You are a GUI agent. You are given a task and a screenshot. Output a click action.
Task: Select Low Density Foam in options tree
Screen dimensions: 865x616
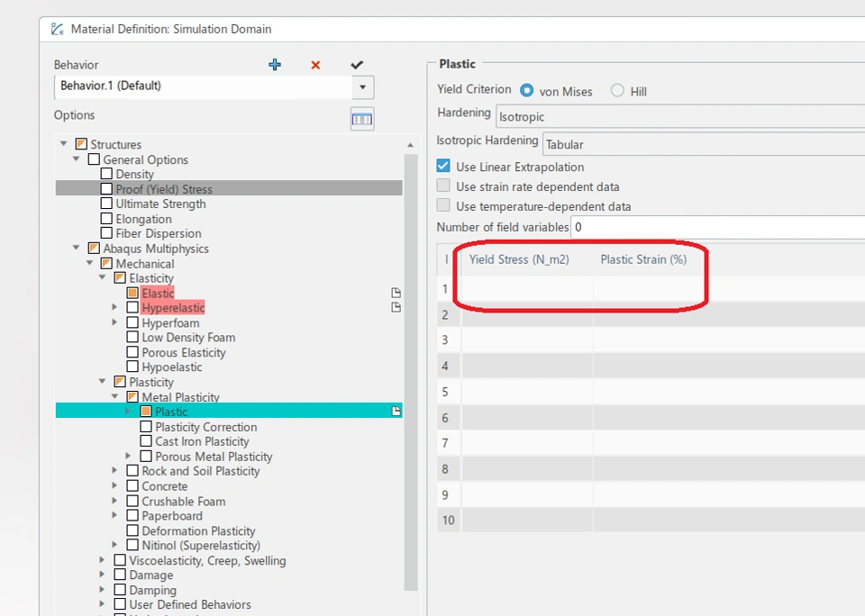188,337
